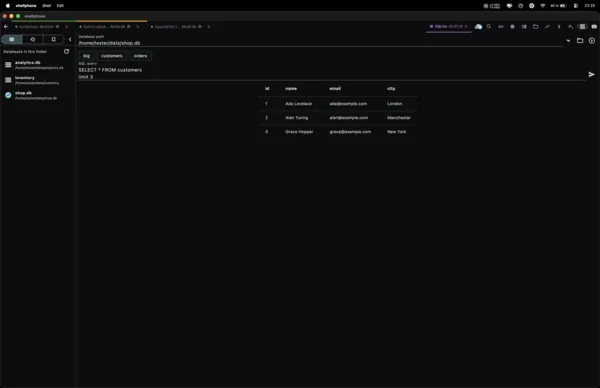Insert the 'customers' table chip
The image size is (600, 388).
(112, 56)
